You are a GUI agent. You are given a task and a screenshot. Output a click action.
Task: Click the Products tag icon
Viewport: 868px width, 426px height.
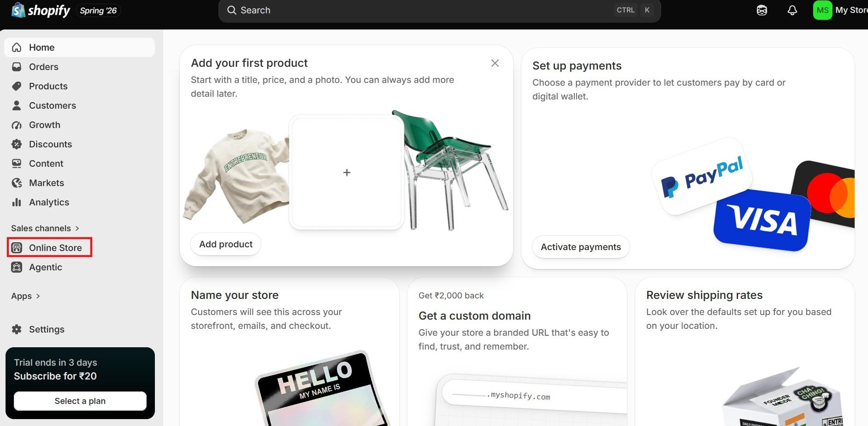(17, 86)
